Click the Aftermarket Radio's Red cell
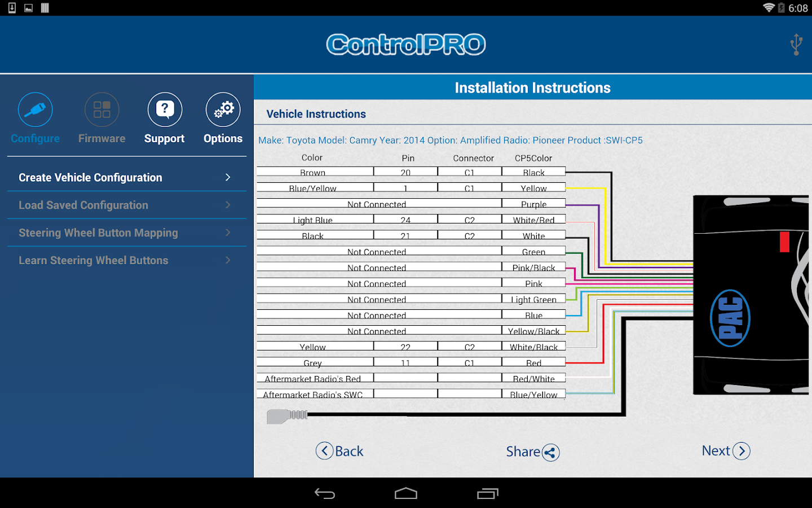The width and height of the screenshot is (812, 508). [x=315, y=378]
